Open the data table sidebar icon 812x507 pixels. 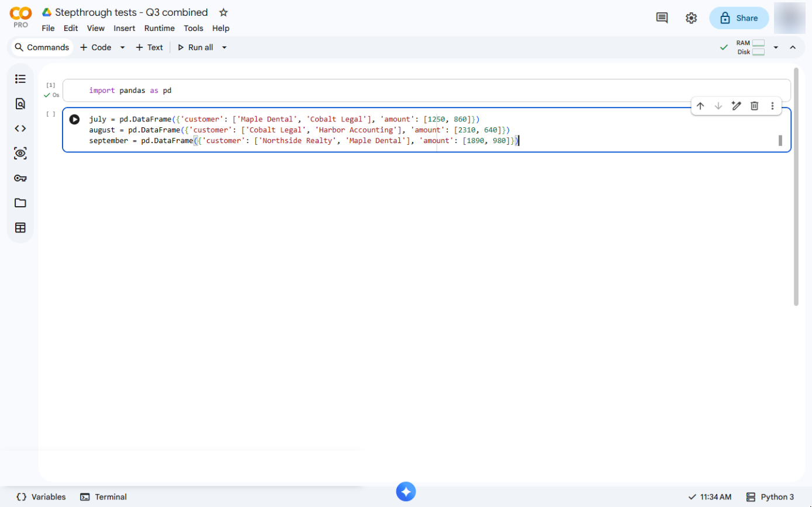tap(20, 228)
